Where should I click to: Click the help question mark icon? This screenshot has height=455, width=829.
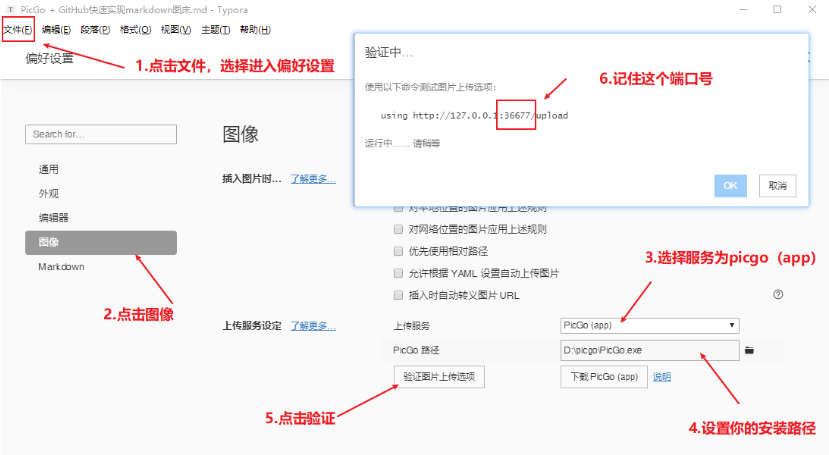(x=778, y=295)
